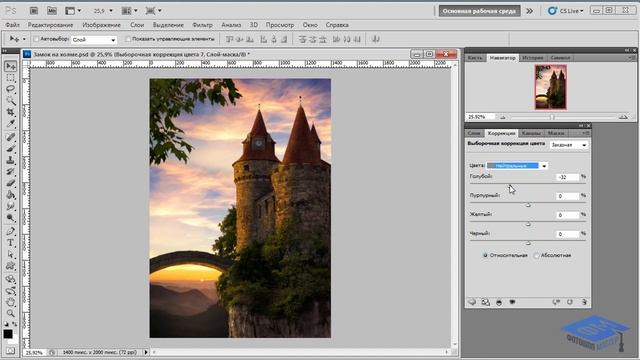Select the Brush tool

tap(11, 149)
